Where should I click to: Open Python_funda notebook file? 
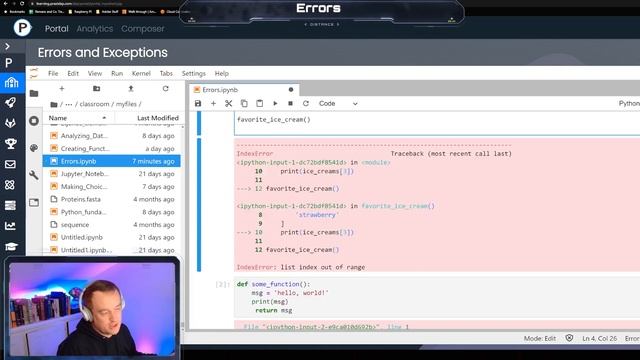[x=111, y=212]
